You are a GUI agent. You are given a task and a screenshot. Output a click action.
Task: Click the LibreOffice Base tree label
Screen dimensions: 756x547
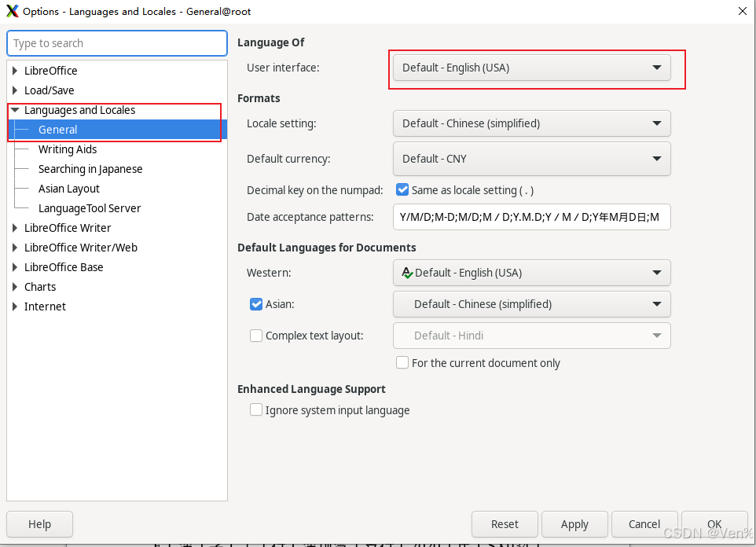click(64, 266)
